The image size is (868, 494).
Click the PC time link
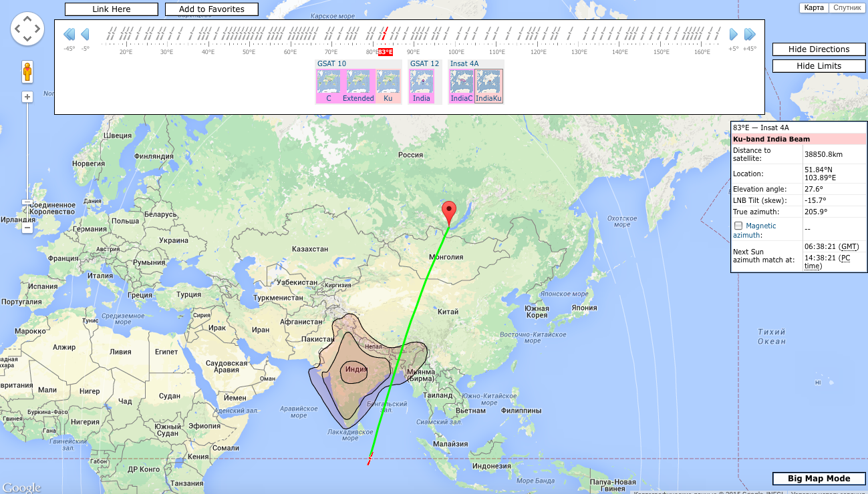click(828, 262)
